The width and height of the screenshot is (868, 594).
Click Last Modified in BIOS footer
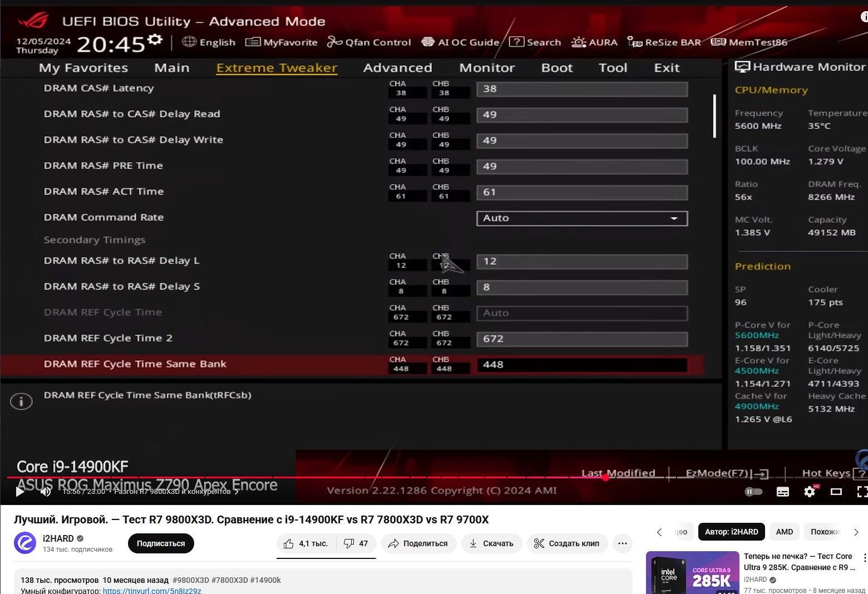[x=618, y=473]
